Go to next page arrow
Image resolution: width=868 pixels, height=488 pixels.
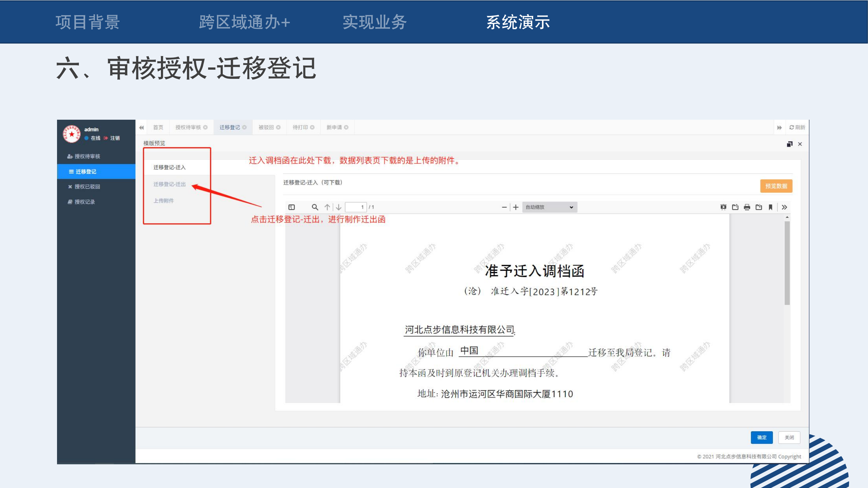pos(339,207)
